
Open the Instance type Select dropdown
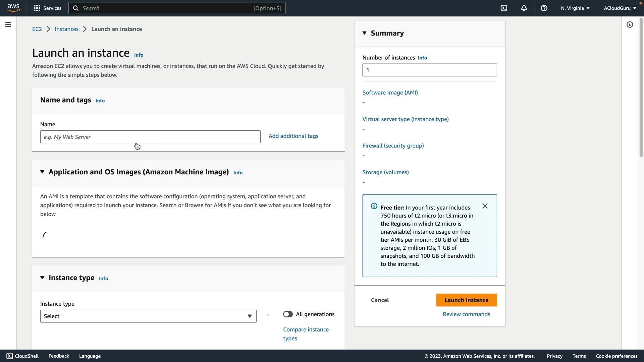(148, 316)
